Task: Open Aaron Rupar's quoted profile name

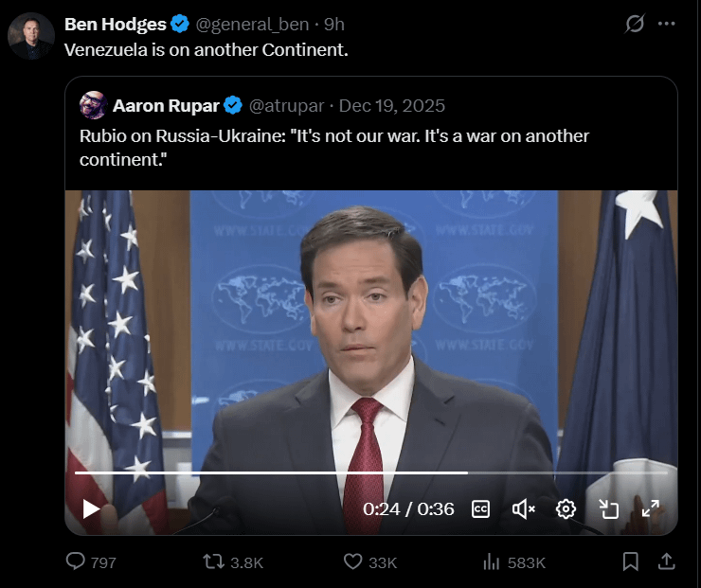Action: pyautogui.click(x=165, y=104)
